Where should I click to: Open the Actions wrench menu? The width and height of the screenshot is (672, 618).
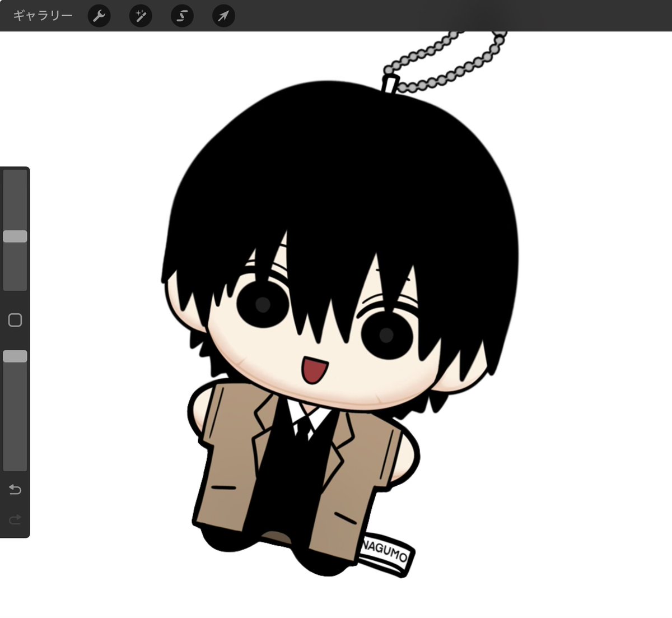[x=99, y=16]
